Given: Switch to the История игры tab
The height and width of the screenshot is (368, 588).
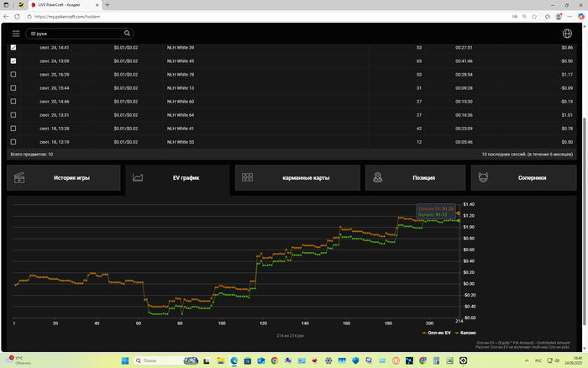Looking at the screenshot, I should (63, 178).
